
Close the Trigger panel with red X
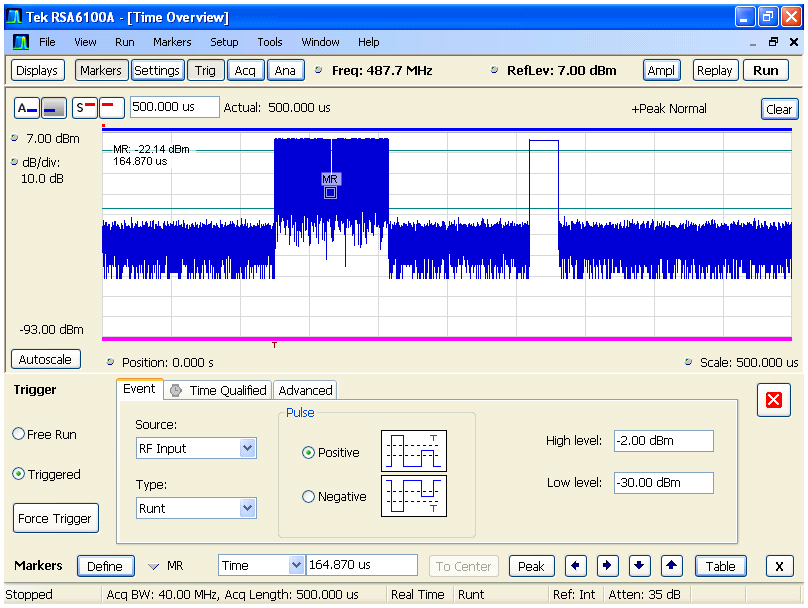click(x=772, y=400)
